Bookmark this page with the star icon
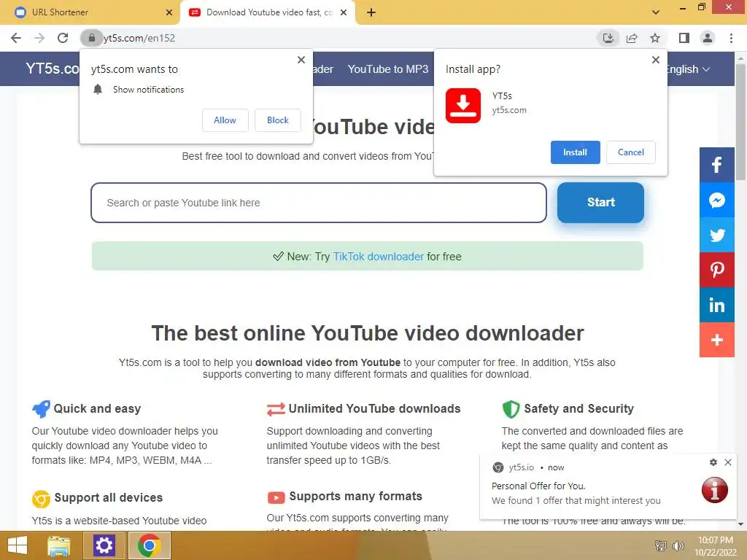 (x=655, y=38)
